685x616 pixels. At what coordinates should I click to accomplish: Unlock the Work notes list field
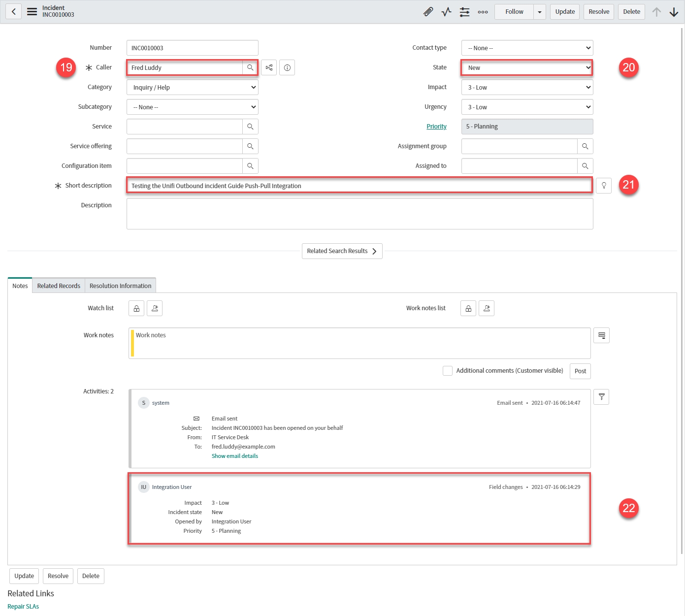(x=468, y=308)
